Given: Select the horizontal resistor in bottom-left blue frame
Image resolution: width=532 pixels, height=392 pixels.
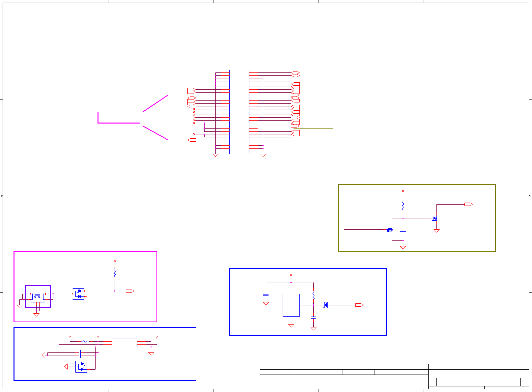Looking at the screenshot, I should click(x=85, y=342).
